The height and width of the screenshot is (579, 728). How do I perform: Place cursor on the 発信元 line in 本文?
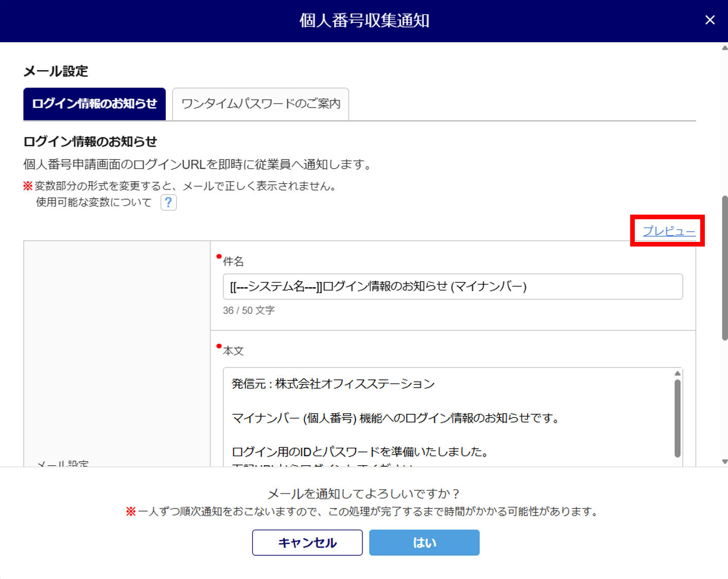click(333, 384)
